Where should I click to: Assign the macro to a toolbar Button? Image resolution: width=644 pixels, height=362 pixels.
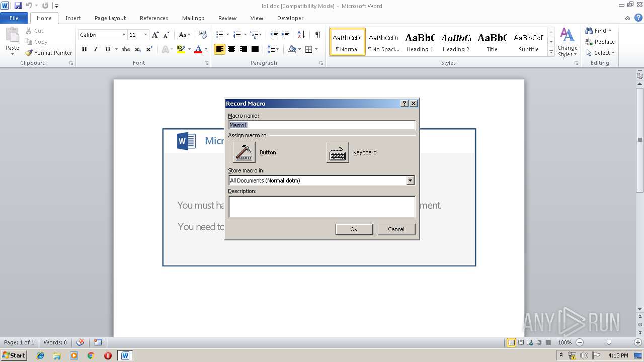[x=244, y=152]
